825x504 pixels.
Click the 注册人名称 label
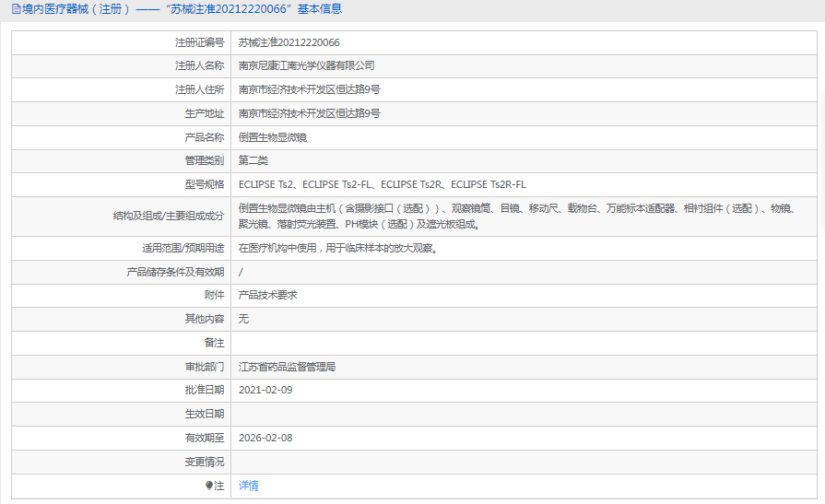pyautogui.click(x=199, y=65)
